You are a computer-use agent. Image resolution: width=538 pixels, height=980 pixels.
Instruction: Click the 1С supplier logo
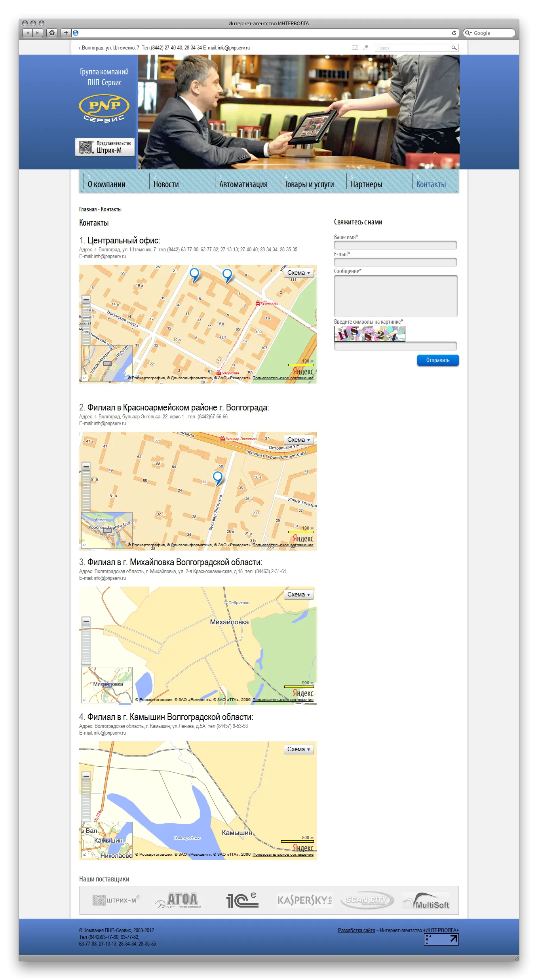242,900
